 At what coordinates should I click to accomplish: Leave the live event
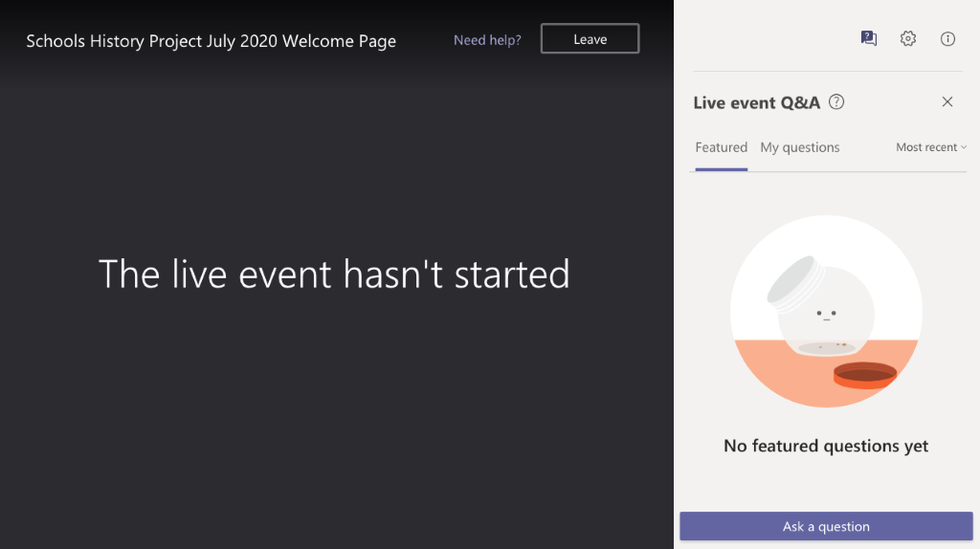[590, 38]
